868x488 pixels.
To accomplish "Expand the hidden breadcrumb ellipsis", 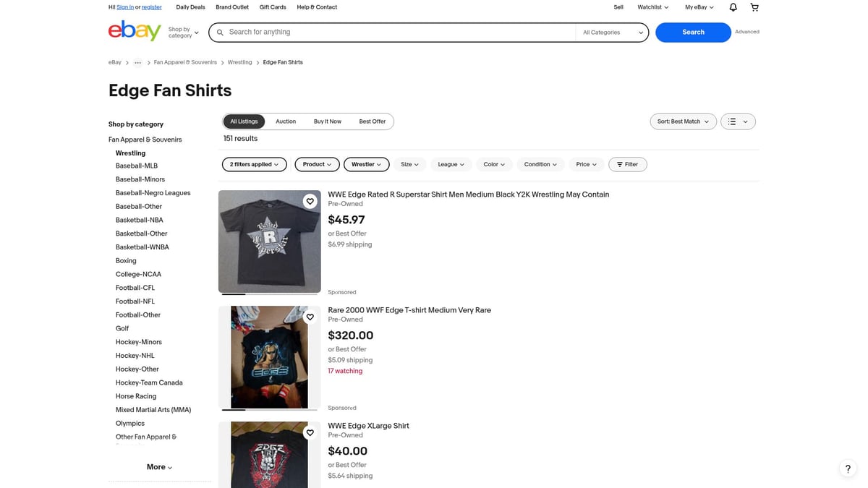I will (x=137, y=62).
